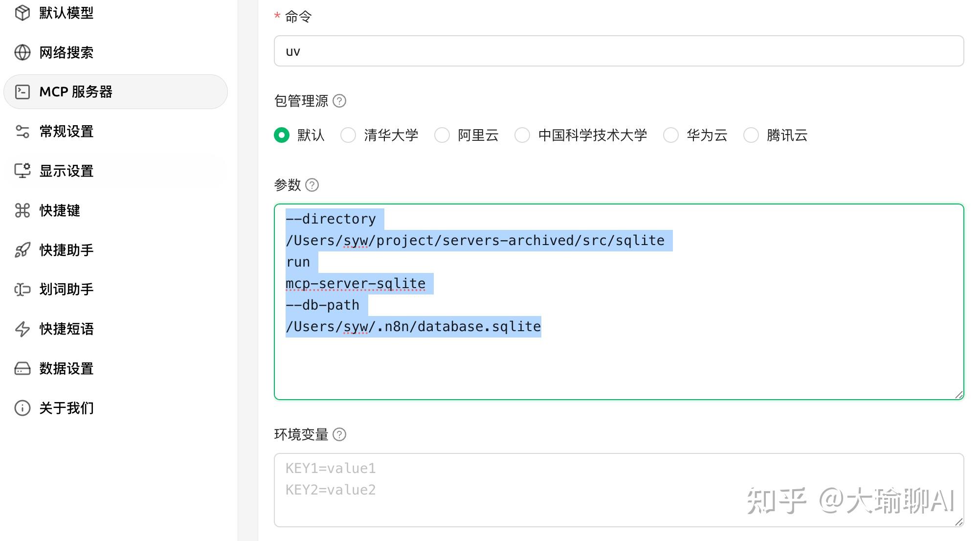Open the 关于我们 menu item
Viewport: 980px width, 541px height.
point(67,408)
